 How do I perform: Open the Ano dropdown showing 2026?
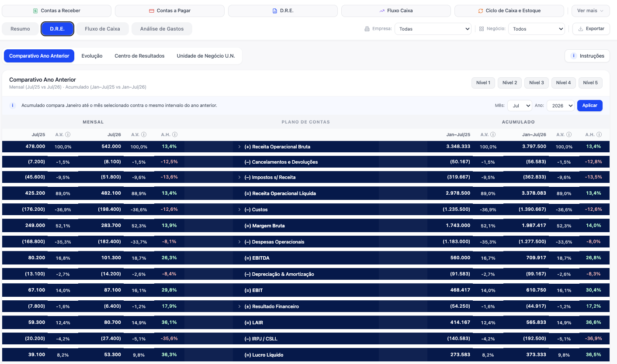561,106
